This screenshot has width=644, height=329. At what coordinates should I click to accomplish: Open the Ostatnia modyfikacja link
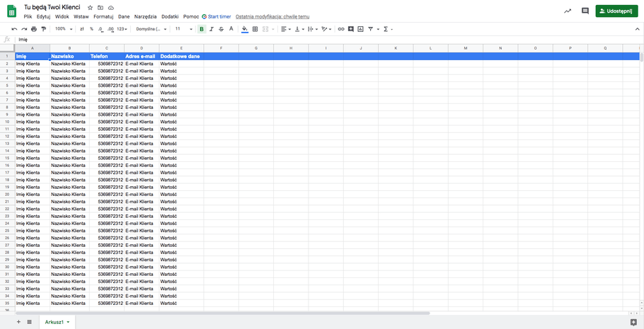(x=272, y=16)
